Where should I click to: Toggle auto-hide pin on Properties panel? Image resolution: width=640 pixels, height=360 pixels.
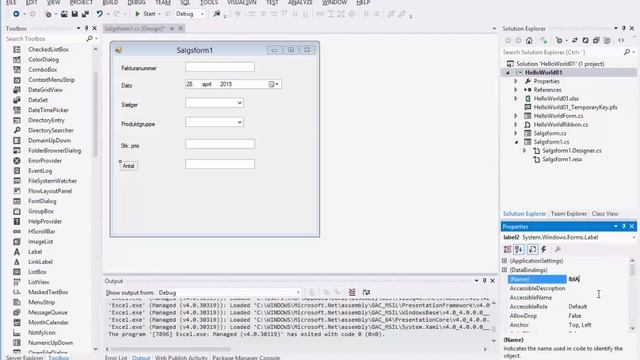click(624, 227)
